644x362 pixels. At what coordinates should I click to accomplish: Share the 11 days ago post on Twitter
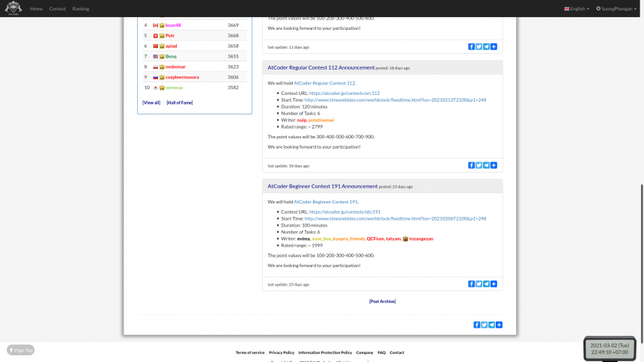point(479,47)
